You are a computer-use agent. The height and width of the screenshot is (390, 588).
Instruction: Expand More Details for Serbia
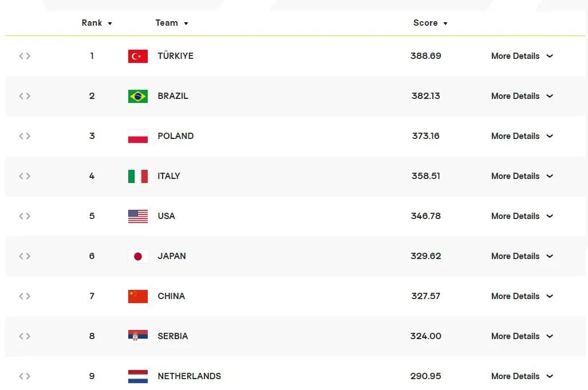pos(522,336)
